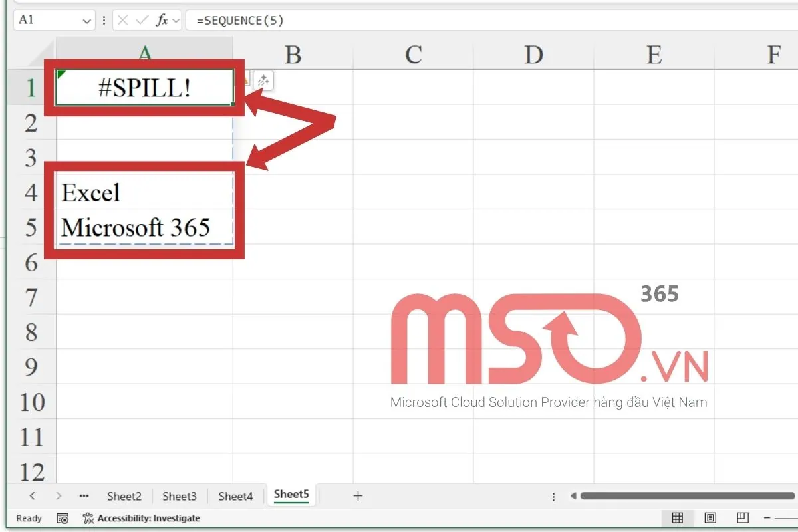Switch to Page Layout view icon
798x532 pixels.
coord(710,517)
